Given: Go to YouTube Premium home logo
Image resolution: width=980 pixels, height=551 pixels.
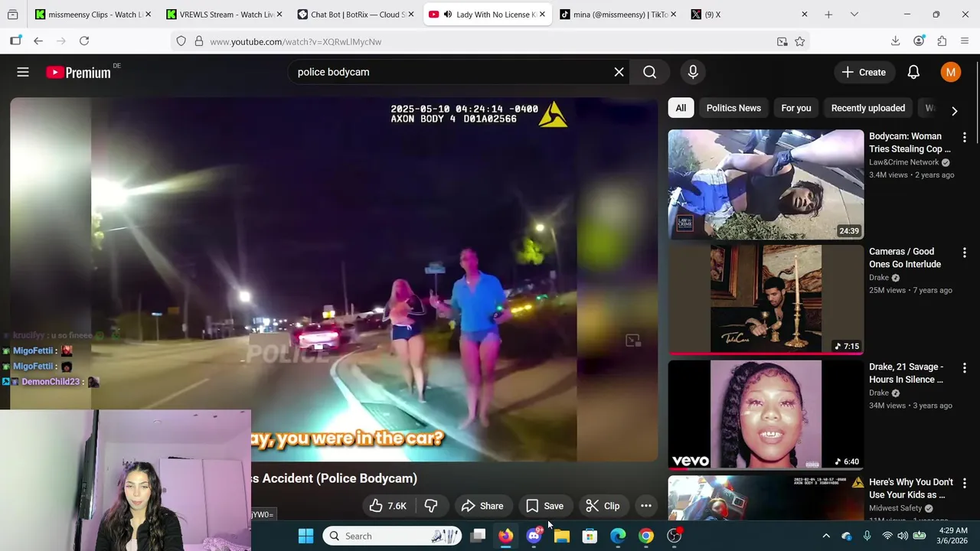Looking at the screenshot, I should (78, 72).
